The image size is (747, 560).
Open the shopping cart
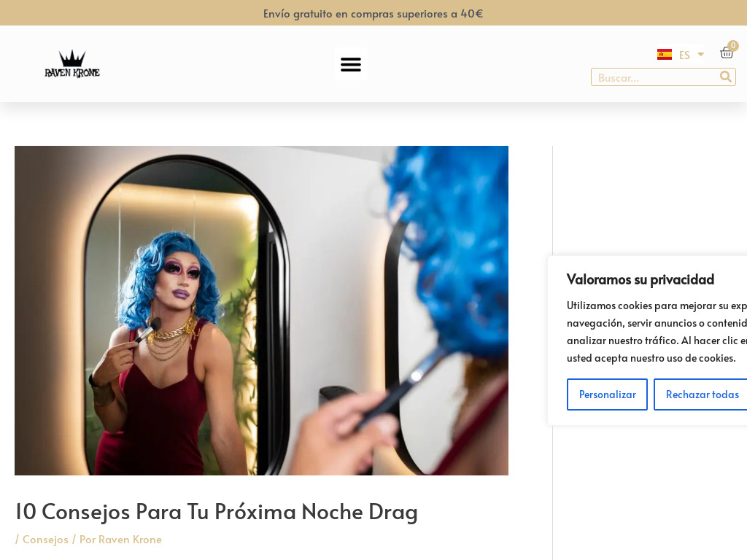(727, 52)
